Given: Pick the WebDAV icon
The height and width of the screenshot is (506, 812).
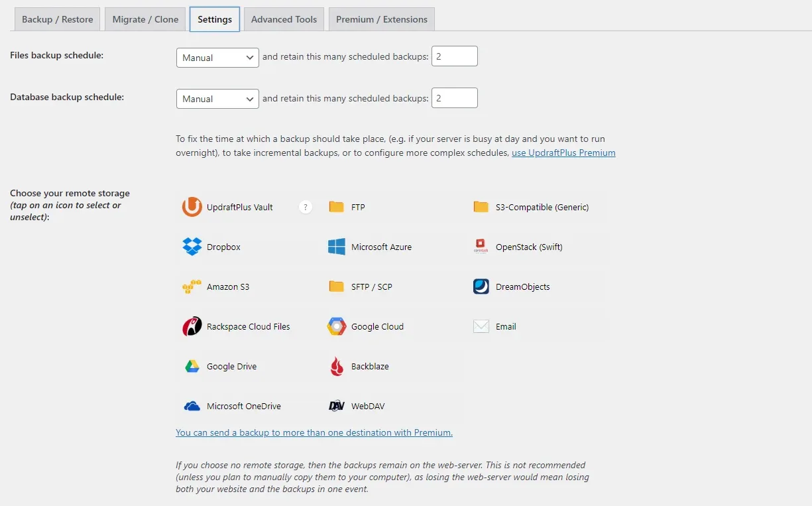Looking at the screenshot, I should 337,406.
